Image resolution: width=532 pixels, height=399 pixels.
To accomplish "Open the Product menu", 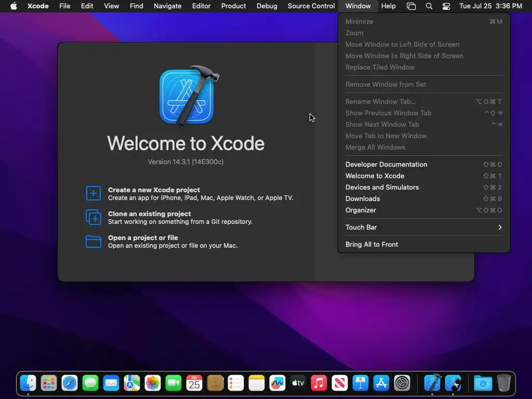I will [233, 6].
